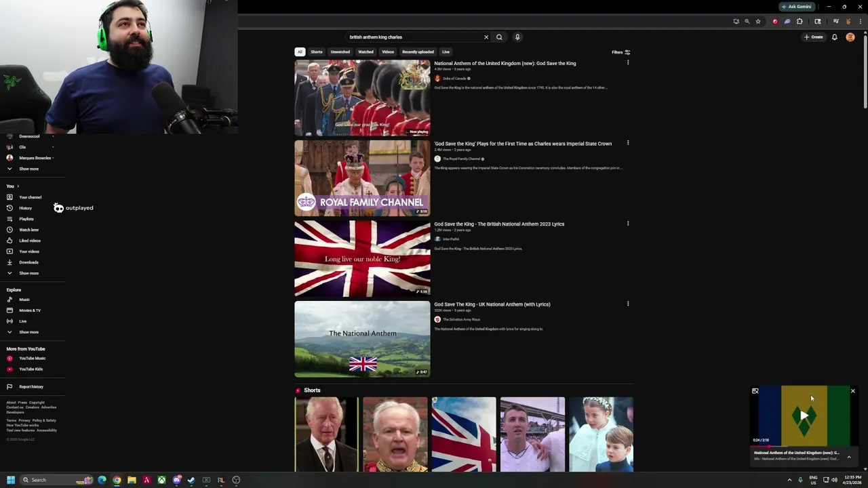Select the Videos filter chip

click(388, 52)
